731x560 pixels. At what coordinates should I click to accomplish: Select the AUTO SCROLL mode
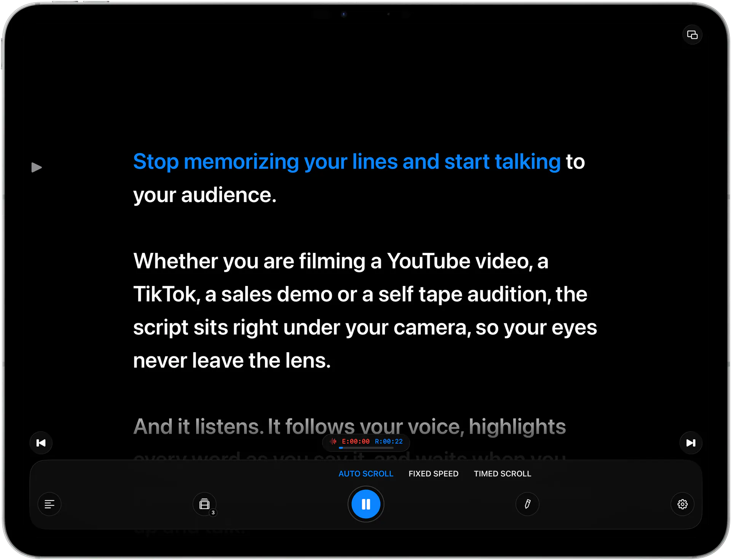[x=366, y=474]
